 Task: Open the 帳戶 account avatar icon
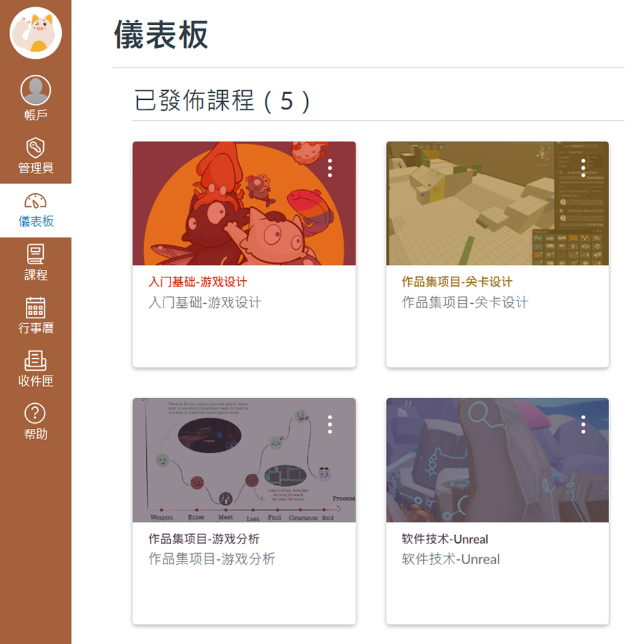[x=35, y=90]
